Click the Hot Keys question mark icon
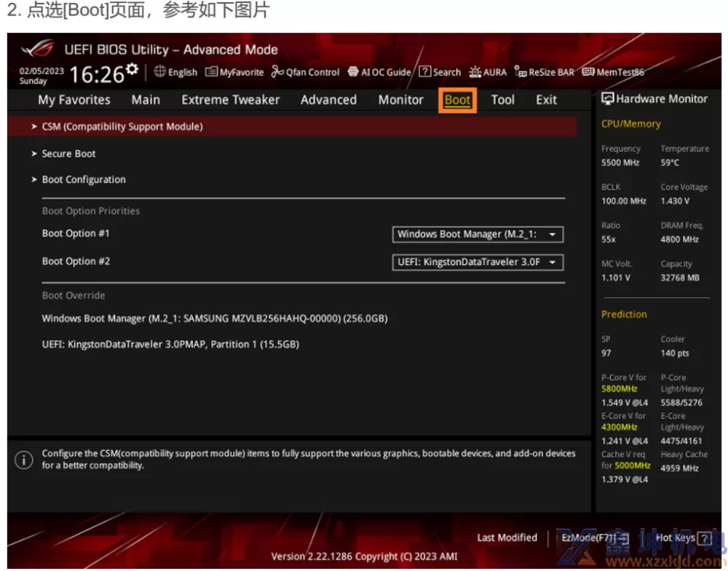Screen dimensions: 728x571 point(705,538)
